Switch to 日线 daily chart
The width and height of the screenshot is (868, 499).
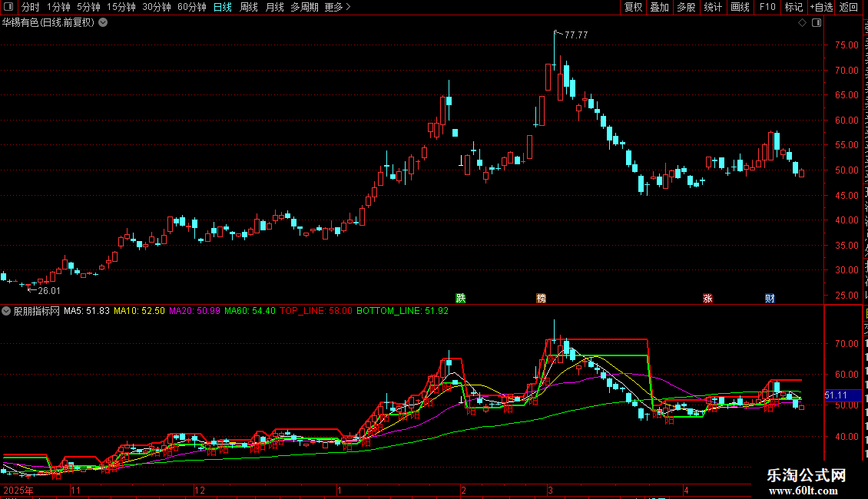tap(223, 7)
